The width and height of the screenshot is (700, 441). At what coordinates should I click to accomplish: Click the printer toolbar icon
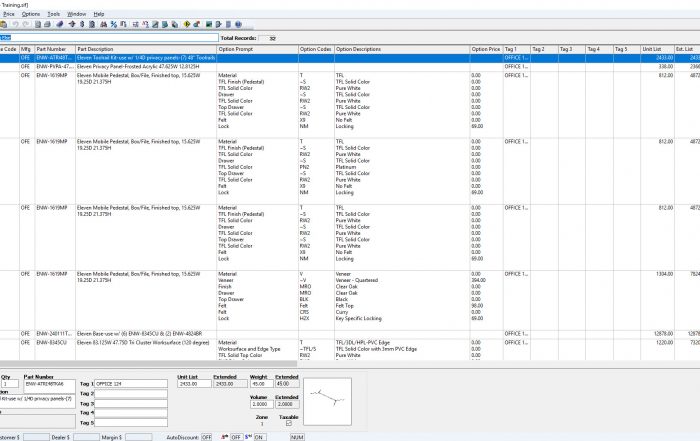tap(47, 24)
